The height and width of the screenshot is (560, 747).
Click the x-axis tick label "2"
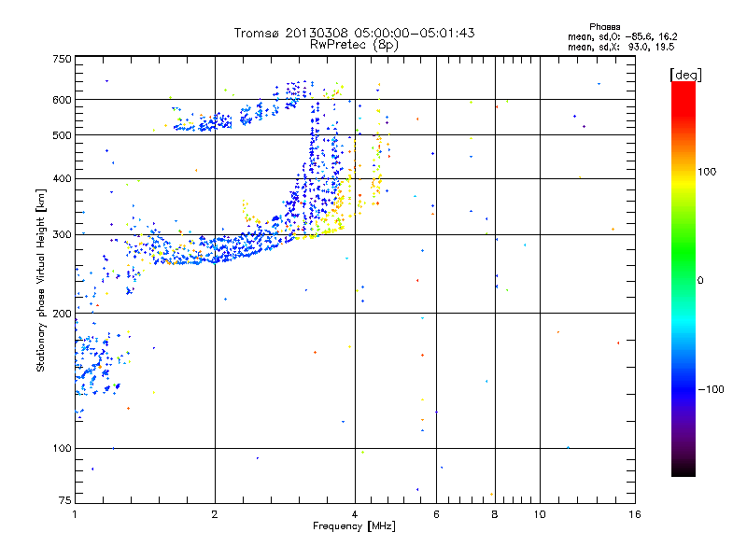(x=215, y=514)
